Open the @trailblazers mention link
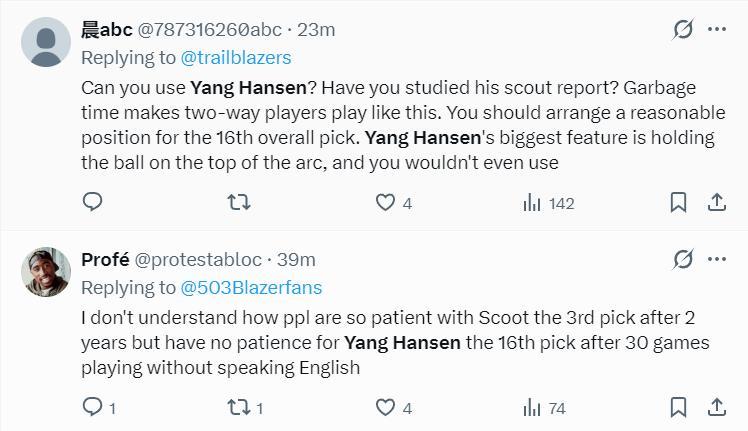748x431 pixels. [x=236, y=57]
